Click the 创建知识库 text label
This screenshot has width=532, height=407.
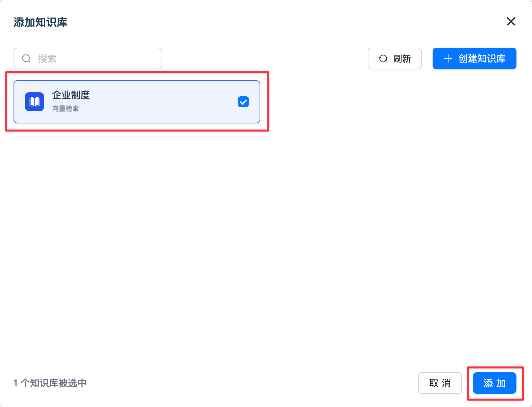(x=482, y=58)
